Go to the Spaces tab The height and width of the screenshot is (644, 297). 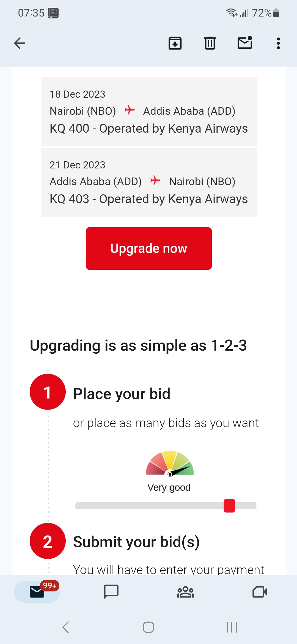tap(185, 592)
